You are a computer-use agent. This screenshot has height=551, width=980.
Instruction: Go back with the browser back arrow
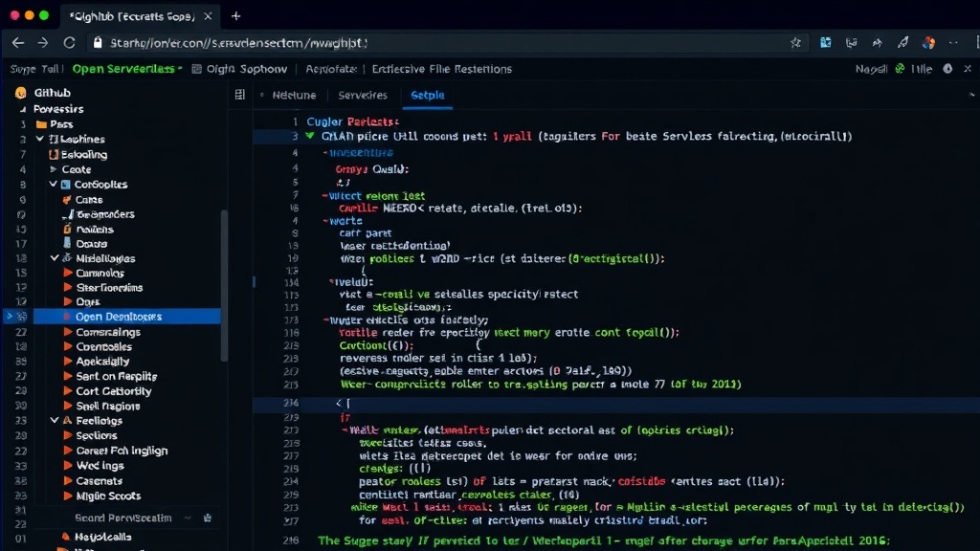click(18, 42)
